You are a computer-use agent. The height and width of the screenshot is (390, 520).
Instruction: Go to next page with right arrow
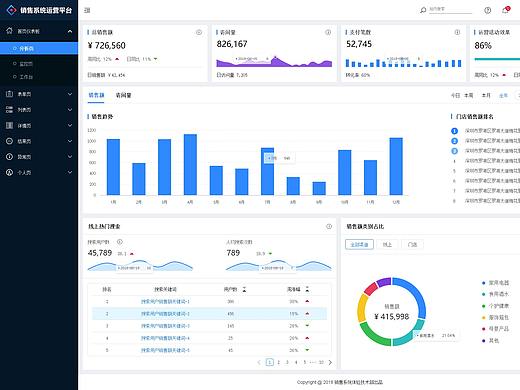click(330, 362)
